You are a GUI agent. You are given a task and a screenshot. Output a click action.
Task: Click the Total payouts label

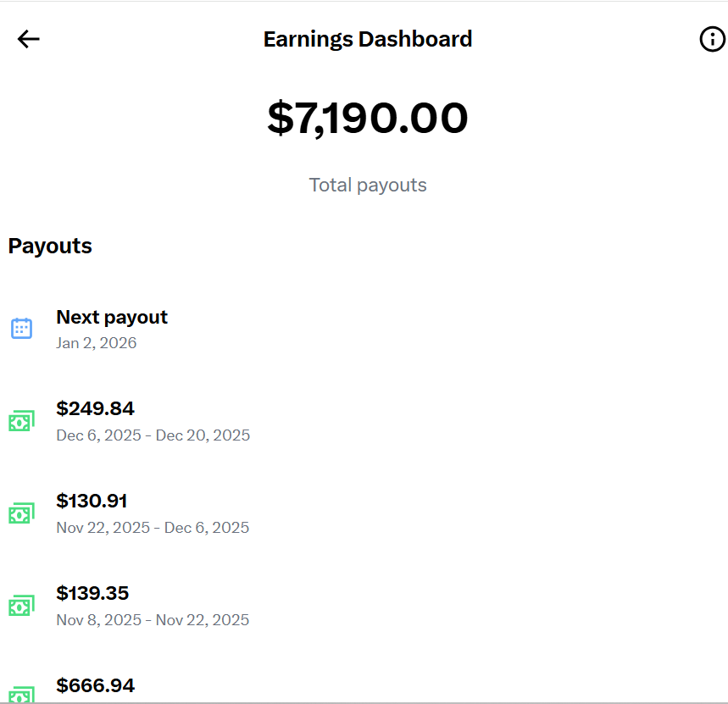click(x=368, y=185)
